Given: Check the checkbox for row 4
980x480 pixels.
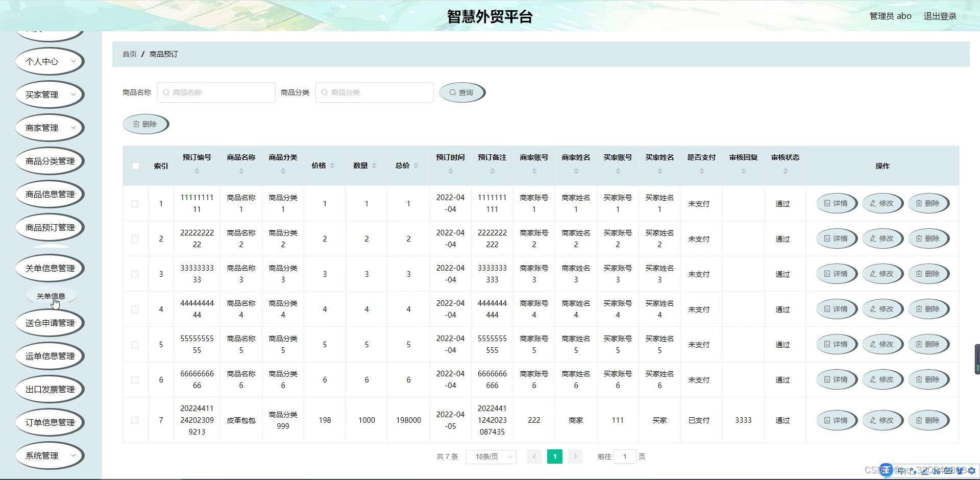Looking at the screenshot, I should 135,309.
